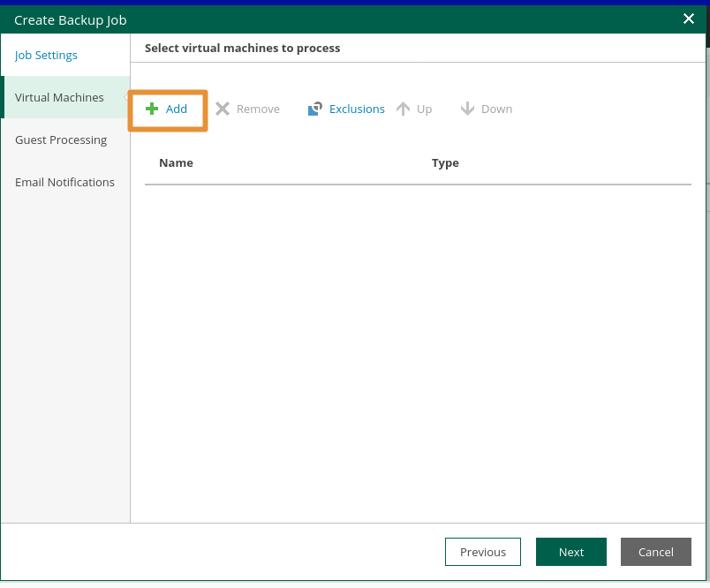Click the green Add plus icon
The image size is (710, 588).
click(x=152, y=109)
